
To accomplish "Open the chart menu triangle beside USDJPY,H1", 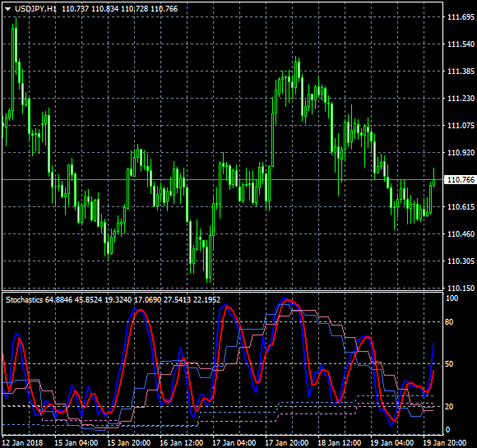I will pos(8,9).
